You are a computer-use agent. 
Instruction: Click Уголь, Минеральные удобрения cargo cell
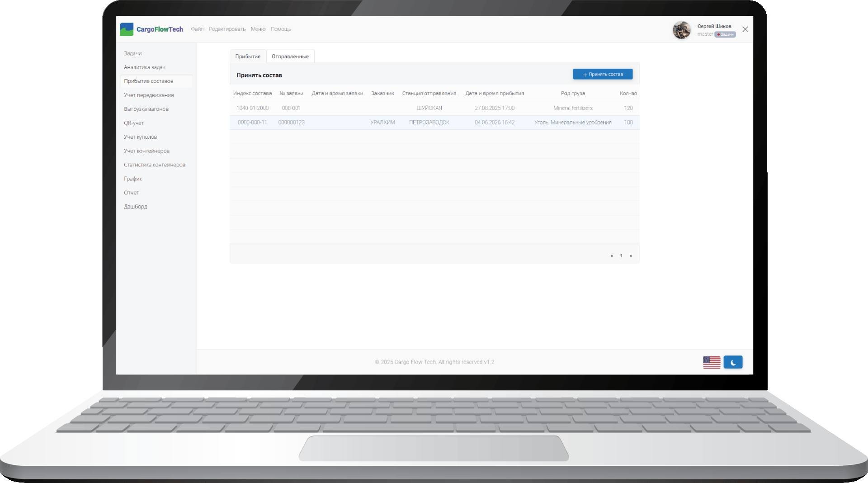click(x=573, y=123)
